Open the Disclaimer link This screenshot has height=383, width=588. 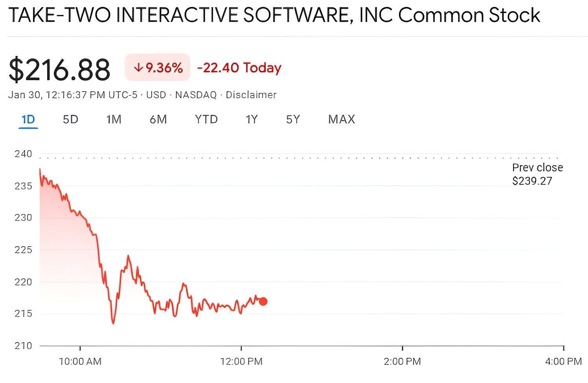251,95
